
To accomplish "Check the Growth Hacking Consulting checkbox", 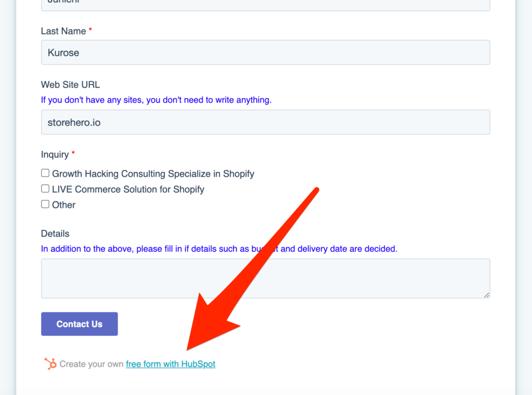I will (x=45, y=173).
